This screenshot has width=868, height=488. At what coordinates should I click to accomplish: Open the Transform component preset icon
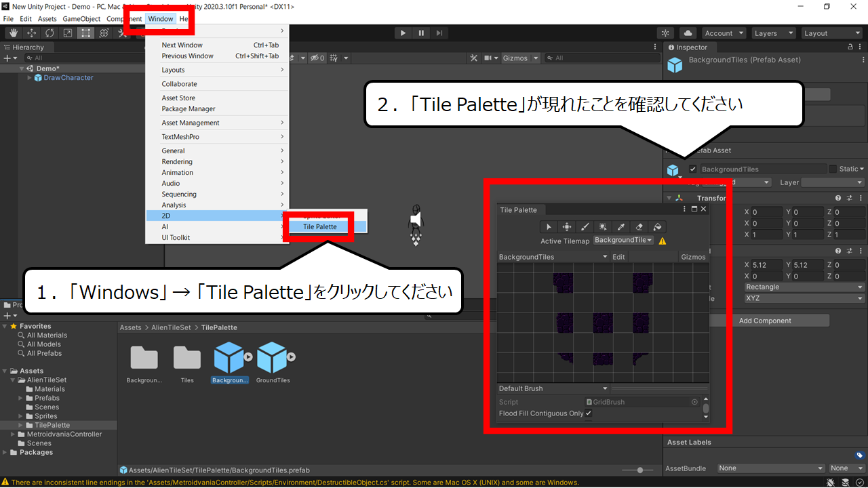(x=848, y=198)
